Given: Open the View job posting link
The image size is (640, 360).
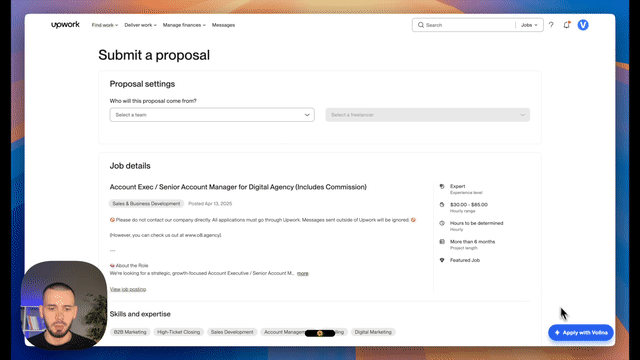Looking at the screenshot, I should pos(128,289).
